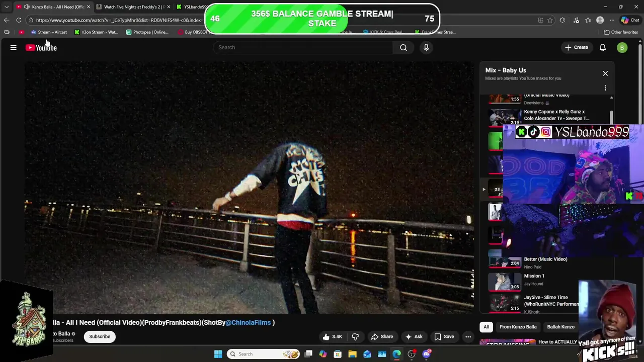This screenshot has height=362, width=644.
Task: Click the Ask button below the video
Action: point(414,337)
